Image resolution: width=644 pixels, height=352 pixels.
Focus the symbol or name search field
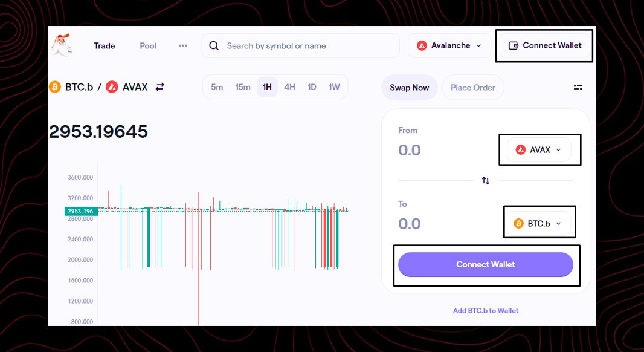(301, 45)
